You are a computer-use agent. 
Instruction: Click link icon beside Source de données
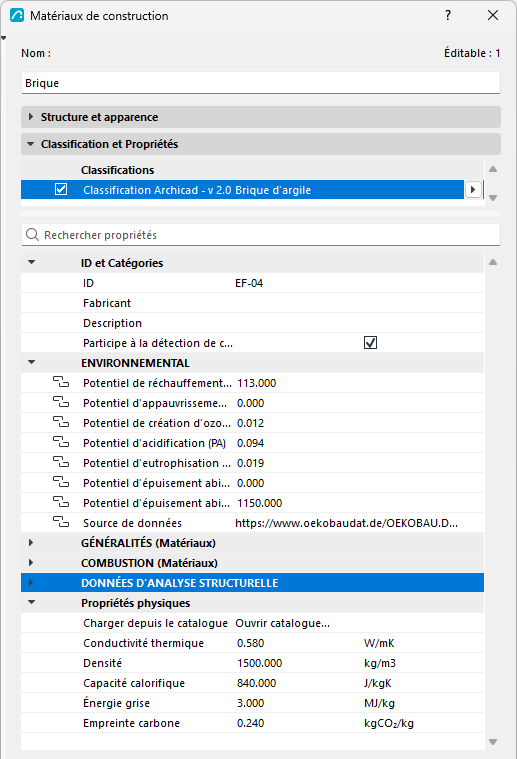(x=61, y=522)
